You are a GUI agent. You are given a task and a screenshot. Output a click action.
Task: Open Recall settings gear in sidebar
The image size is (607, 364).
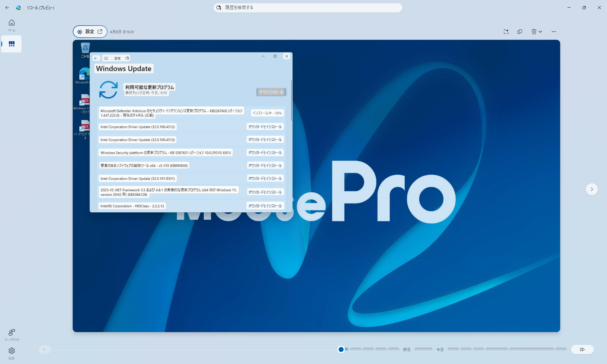pos(12,353)
